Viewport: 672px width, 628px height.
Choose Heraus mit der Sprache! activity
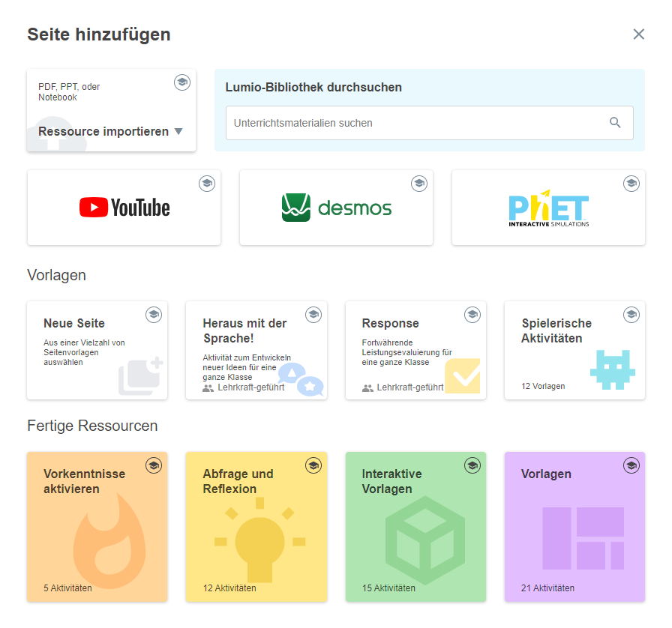pyautogui.click(x=256, y=351)
